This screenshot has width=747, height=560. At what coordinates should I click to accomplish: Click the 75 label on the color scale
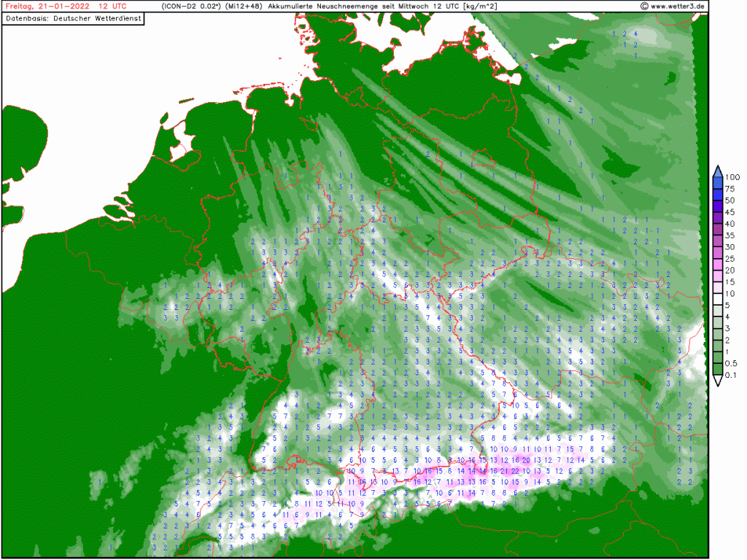click(x=731, y=188)
